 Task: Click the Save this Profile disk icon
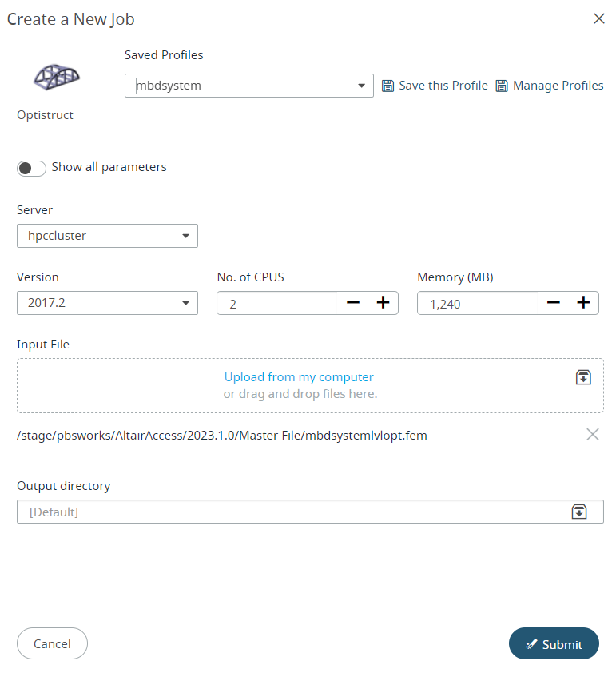[388, 86]
